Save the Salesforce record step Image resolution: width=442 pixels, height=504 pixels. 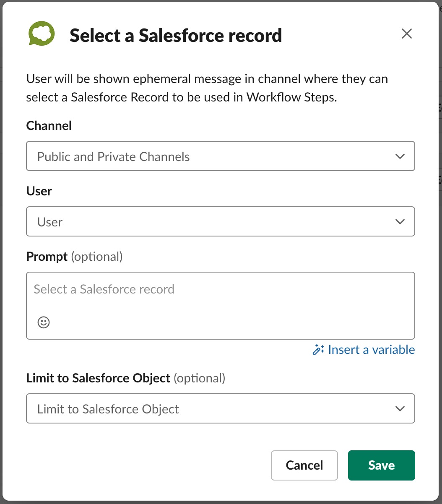point(382,465)
